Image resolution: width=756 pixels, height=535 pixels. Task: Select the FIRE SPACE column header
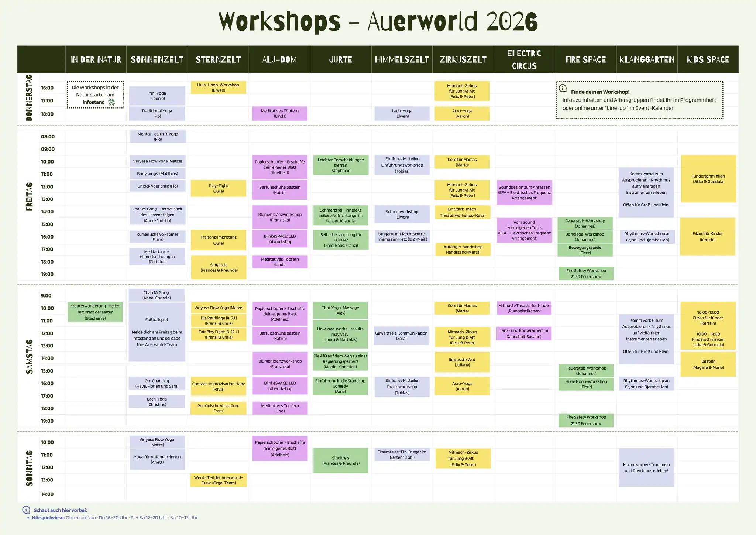tap(585, 59)
